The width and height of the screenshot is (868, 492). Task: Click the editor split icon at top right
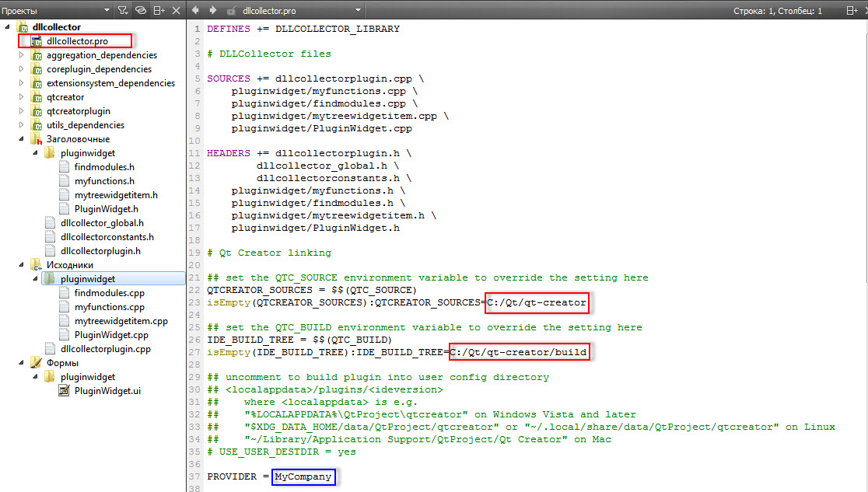(x=852, y=10)
